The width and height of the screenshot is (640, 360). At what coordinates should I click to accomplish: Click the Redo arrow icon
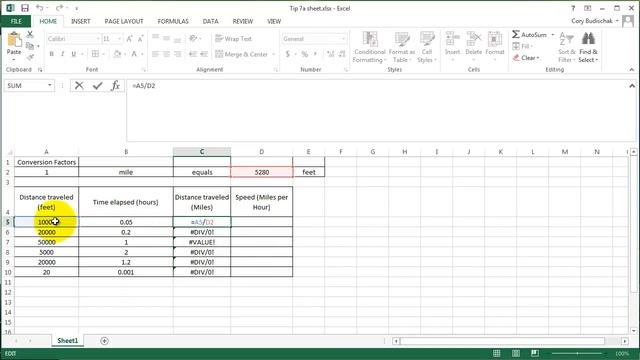(x=59, y=8)
